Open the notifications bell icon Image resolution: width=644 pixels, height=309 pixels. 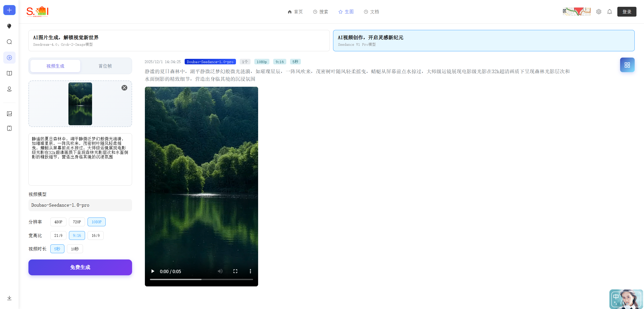point(610,12)
